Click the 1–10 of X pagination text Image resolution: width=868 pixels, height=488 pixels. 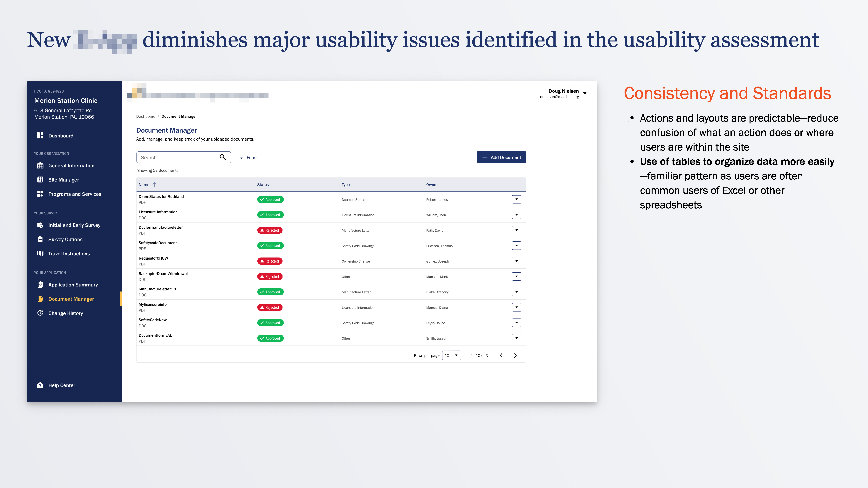[479, 355]
